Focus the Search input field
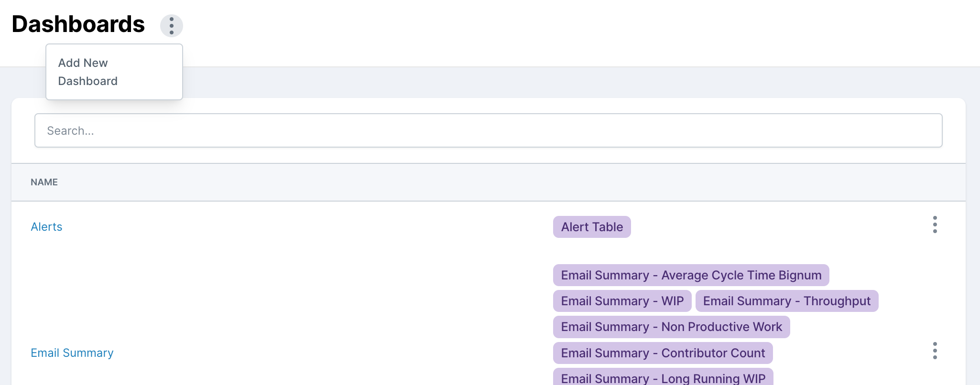Screen dimensions: 980x385 [488, 130]
